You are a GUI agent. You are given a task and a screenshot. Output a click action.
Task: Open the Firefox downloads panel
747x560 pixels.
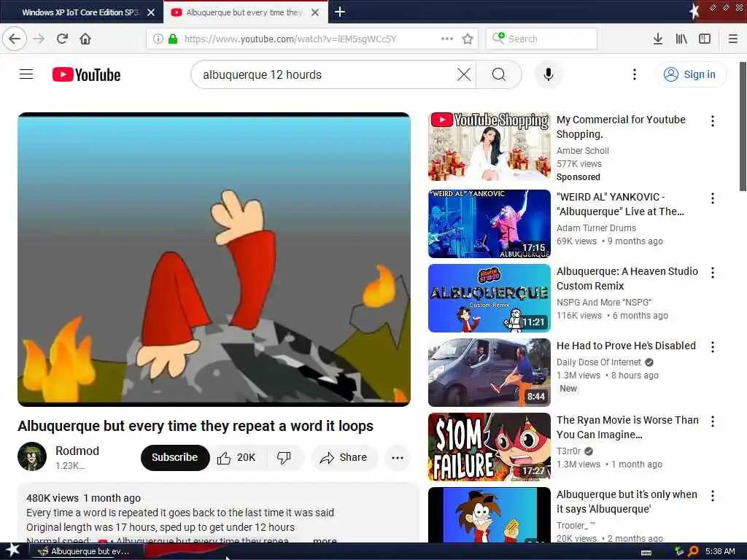point(657,39)
